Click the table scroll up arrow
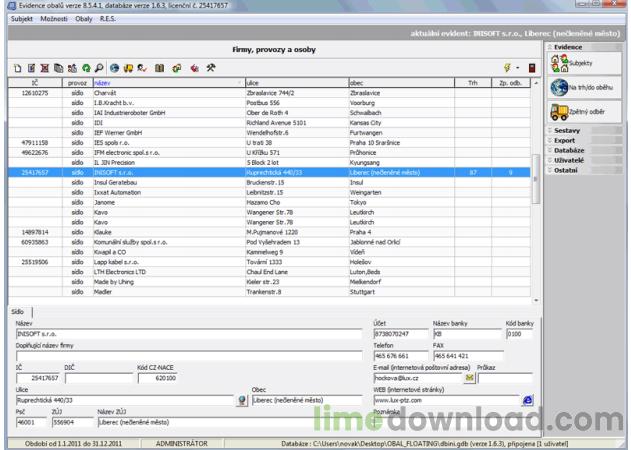The width and height of the screenshot is (631, 450). 536,83
